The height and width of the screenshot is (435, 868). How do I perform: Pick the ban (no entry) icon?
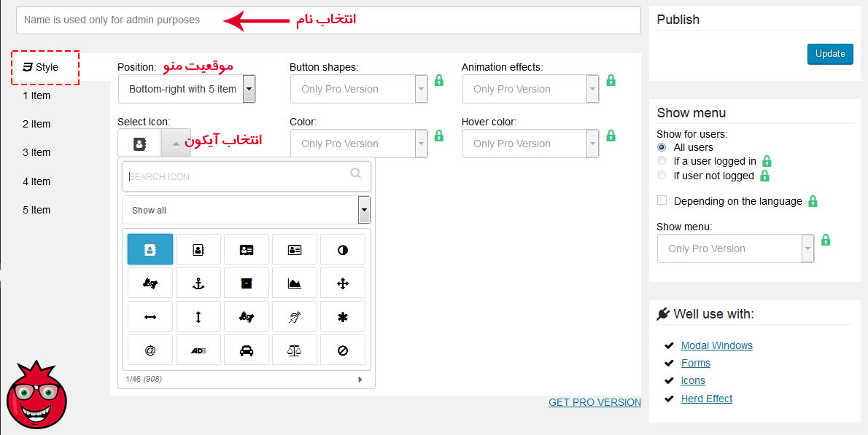[x=343, y=349]
